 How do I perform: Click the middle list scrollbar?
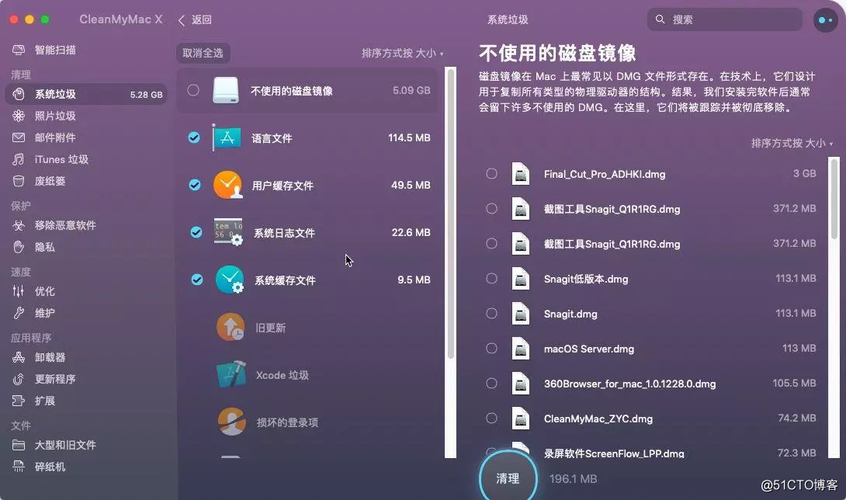point(451,214)
